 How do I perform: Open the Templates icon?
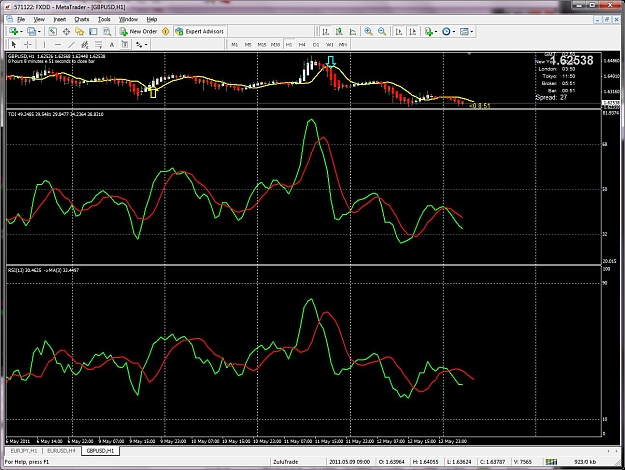464,31
